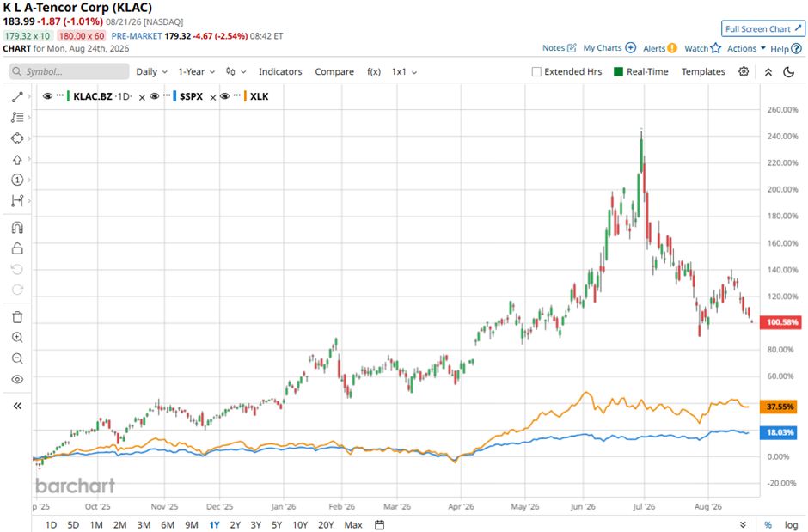Open the 1x1 grid layout dropdown
This screenshot has width=808, height=532.
point(404,71)
